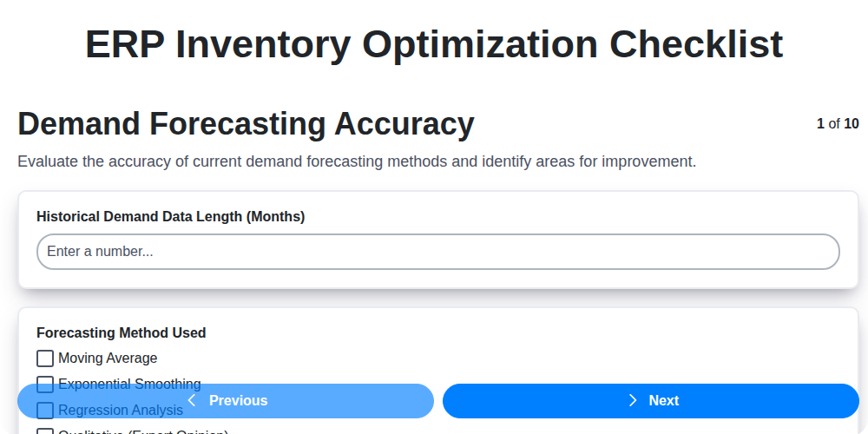Click the "1 of 10" page indicator

click(838, 124)
